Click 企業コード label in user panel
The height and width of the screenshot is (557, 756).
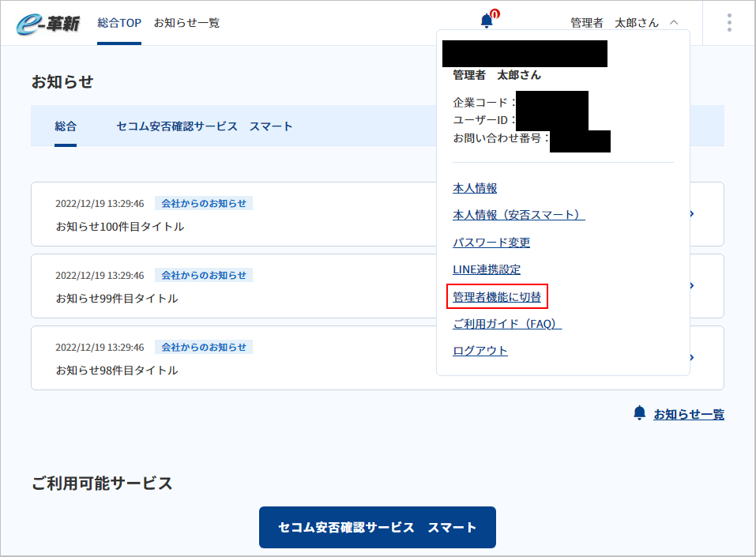484,102
